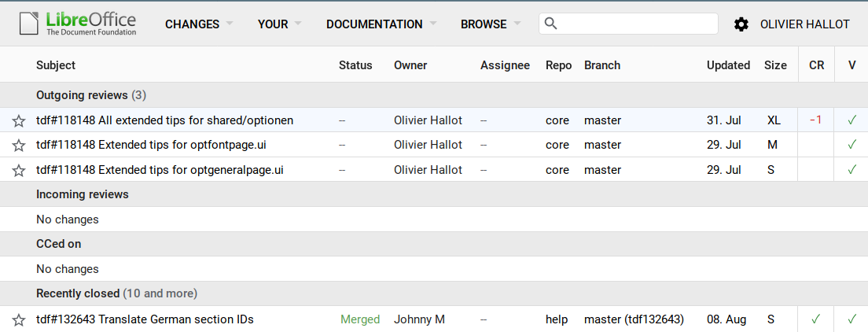Expand the CHANGES dropdown menu

click(x=199, y=24)
